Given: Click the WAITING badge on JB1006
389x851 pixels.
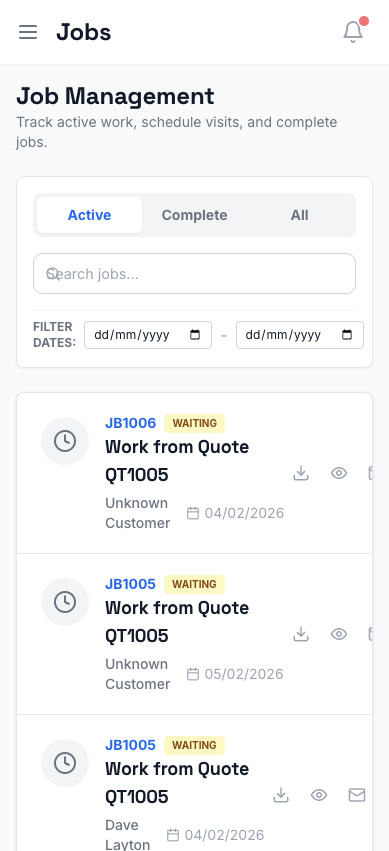Looking at the screenshot, I should tap(194, 423).
